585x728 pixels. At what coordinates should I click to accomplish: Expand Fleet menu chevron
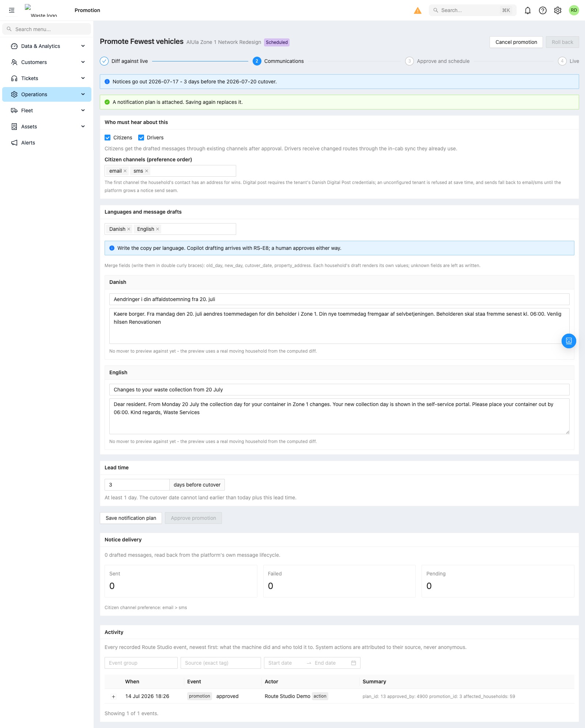[83, 110]
